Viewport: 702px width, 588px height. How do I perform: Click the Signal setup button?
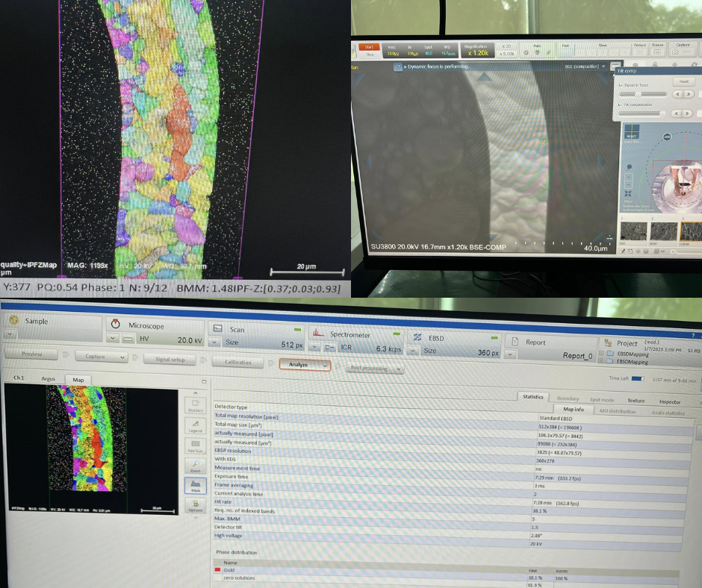coord(170,359)
